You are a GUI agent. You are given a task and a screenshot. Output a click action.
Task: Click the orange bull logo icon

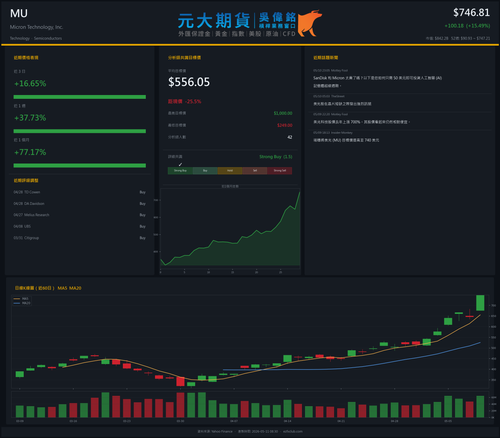(x=309, y=23)
